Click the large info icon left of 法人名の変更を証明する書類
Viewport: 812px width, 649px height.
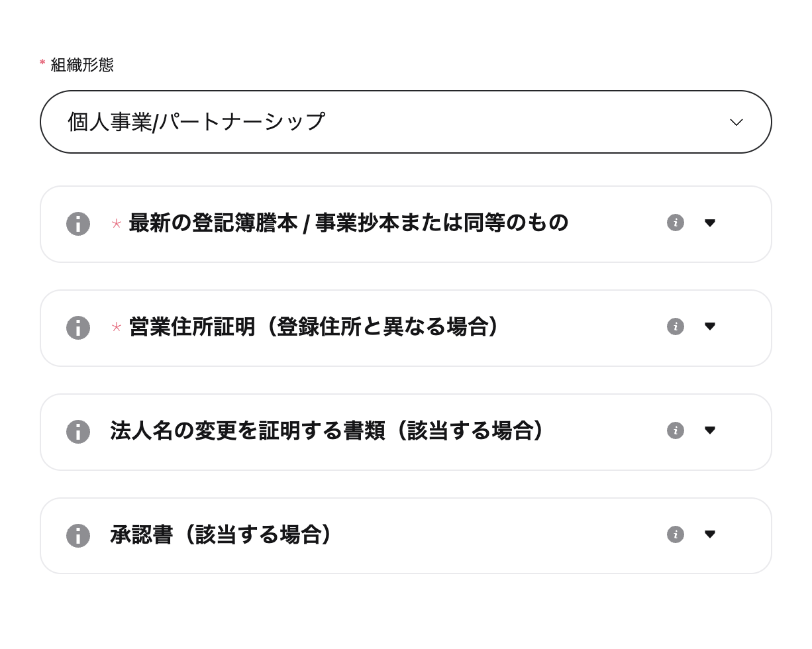78,432
